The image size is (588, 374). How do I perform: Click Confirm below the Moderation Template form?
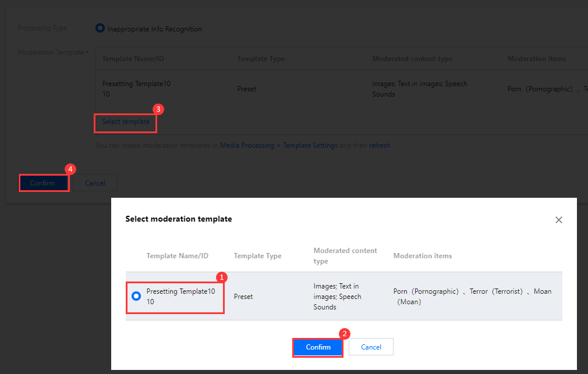42,183
